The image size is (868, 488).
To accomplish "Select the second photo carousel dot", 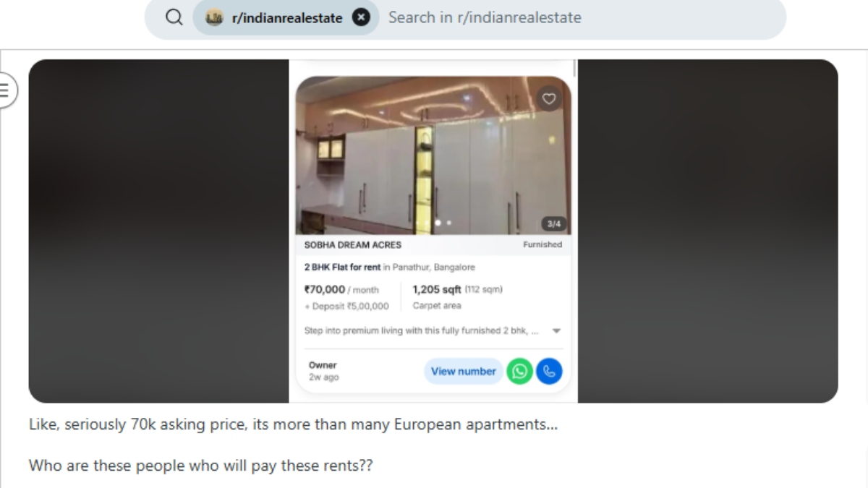I will [x=448, y=223].
